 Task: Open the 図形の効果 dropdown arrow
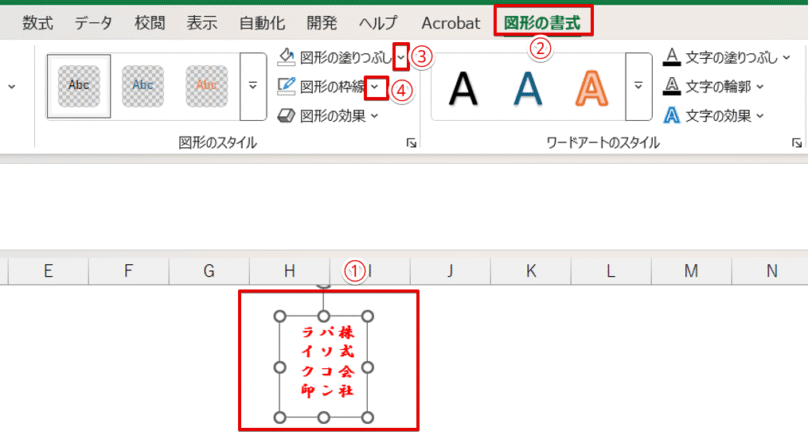(x=375, y=116)
